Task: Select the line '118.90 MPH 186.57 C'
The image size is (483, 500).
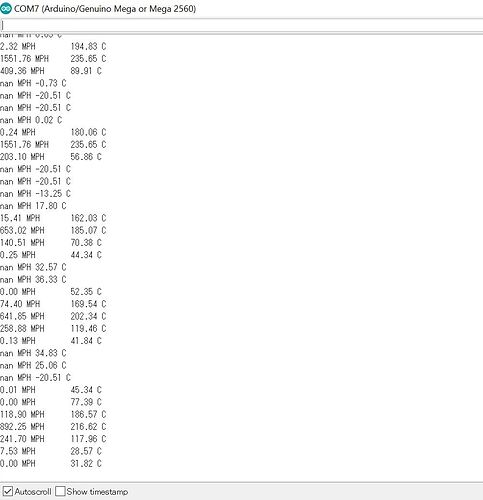Action: tap(53, 414)
